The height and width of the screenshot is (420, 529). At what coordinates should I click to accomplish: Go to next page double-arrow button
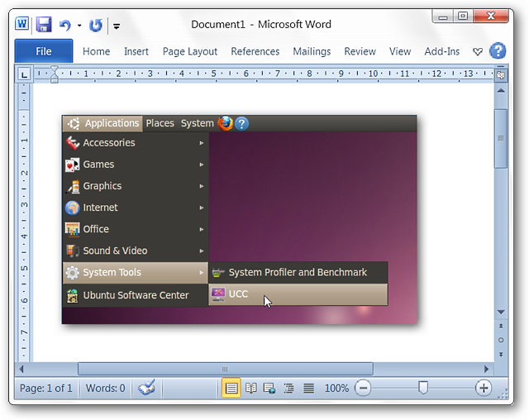(x=501, y=354)
